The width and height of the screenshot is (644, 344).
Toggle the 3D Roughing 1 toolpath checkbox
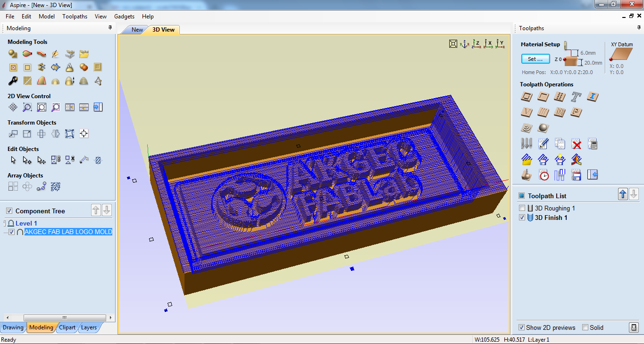522,208
